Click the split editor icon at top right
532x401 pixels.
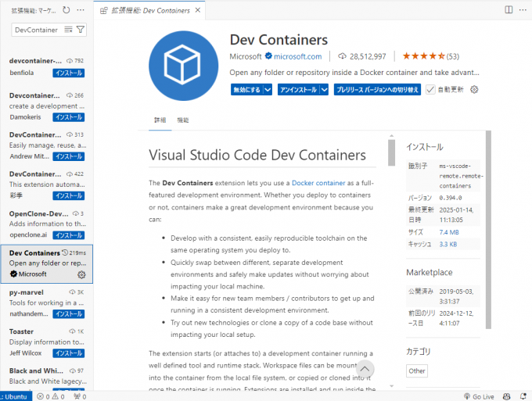click(x=509, y=10)
